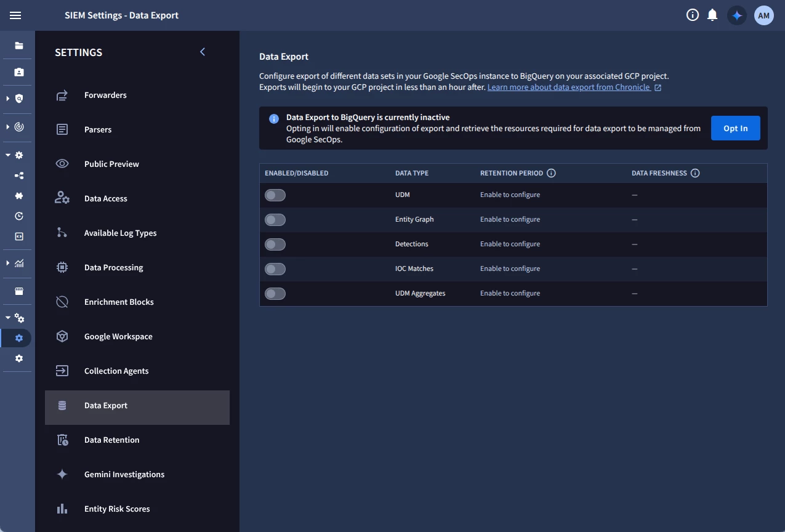The width and height of the screenshot is (785, 532).
Task: Collapse the Settings panel with chevron
Action: tap(203, 52)
